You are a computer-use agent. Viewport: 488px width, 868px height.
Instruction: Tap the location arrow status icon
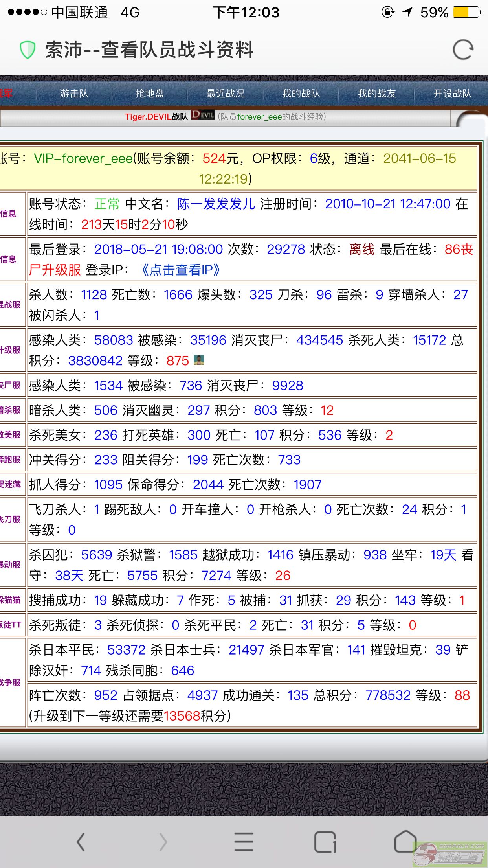pos(408,12)
